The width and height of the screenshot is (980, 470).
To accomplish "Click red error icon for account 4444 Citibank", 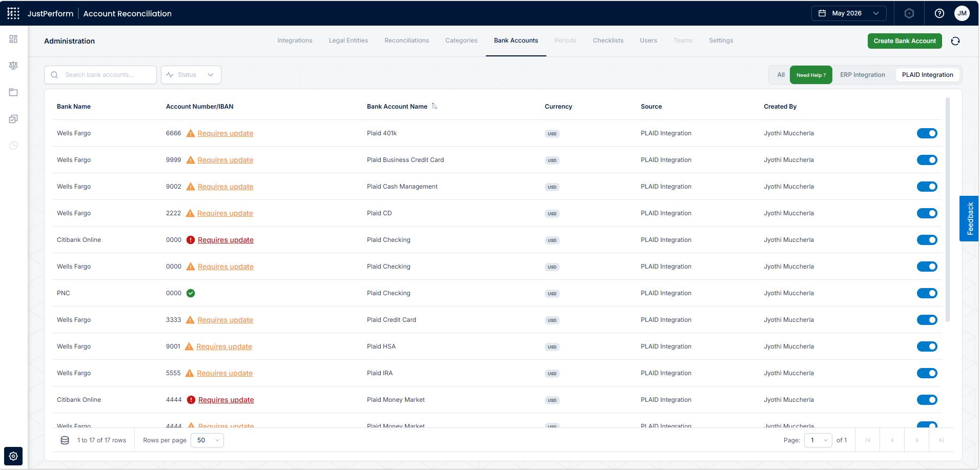I will 191,400.
